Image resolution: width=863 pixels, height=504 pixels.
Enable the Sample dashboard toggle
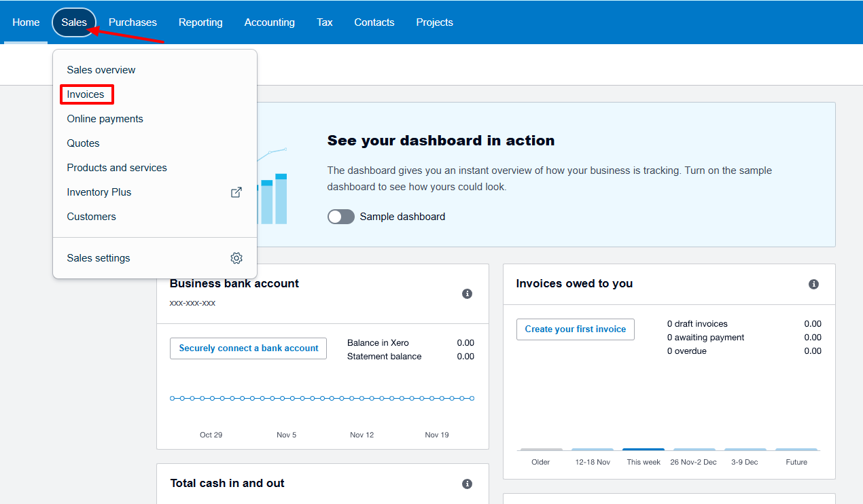pos(340,216)
